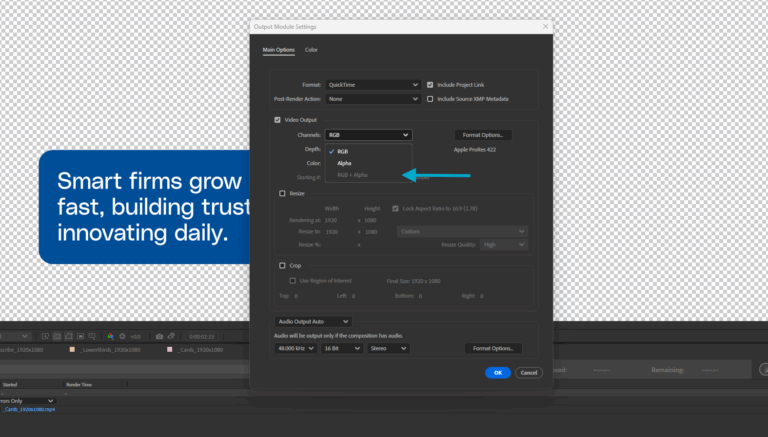Collapse the Channels dropdown showing RGB
This screenshot has width=768, height=437.
[368, 135]
